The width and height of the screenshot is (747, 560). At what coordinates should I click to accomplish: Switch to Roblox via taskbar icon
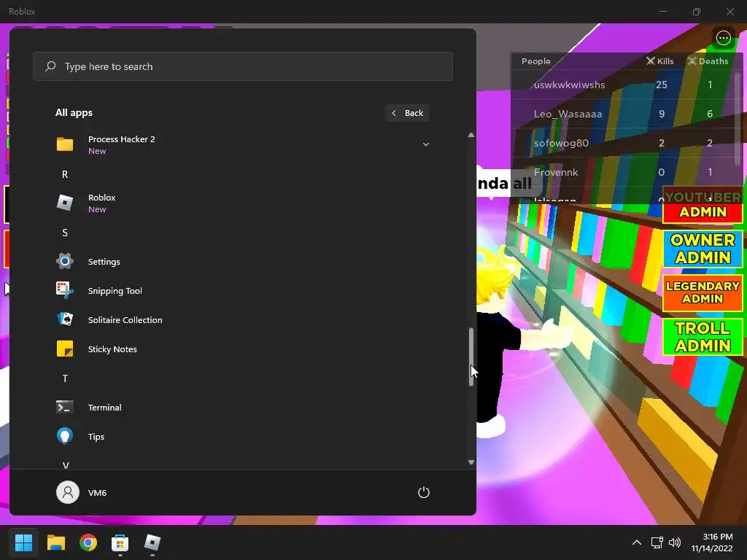[152, 542]
